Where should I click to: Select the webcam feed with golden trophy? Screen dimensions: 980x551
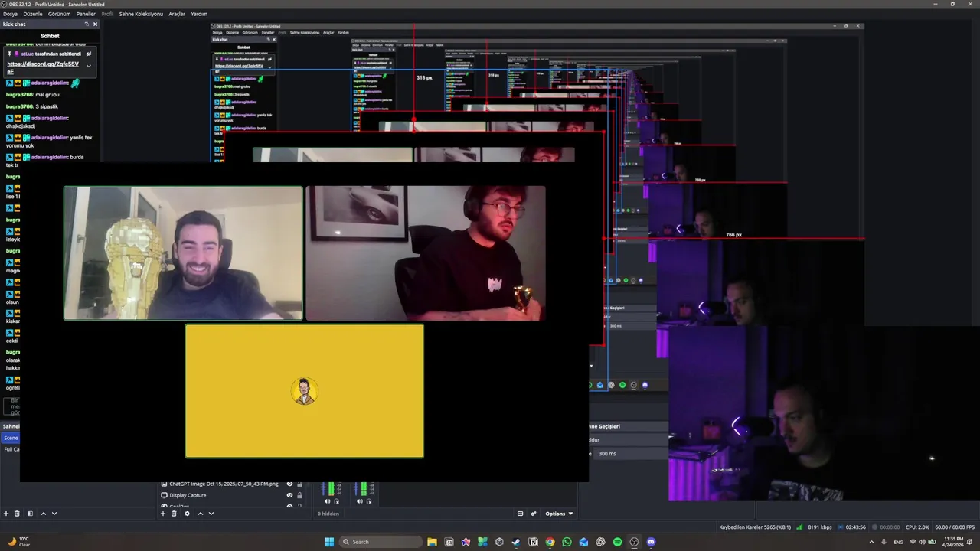point(183,253)
